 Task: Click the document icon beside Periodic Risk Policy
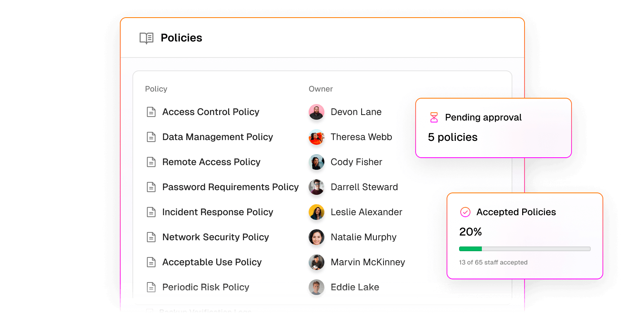pyautogui.click(x=151, y=287)
